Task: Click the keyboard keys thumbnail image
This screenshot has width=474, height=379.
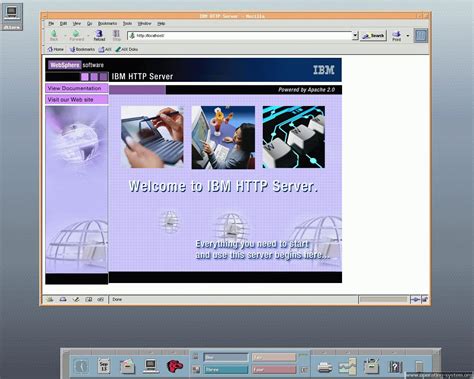Action: tap(294, 137)
